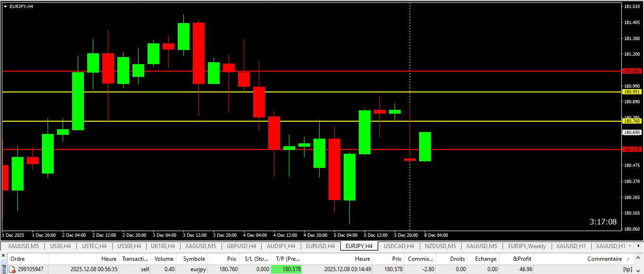Select the yellow 180.760 price line label
The width and height of the screenshot is (644, 274).
tap(632, 121)
